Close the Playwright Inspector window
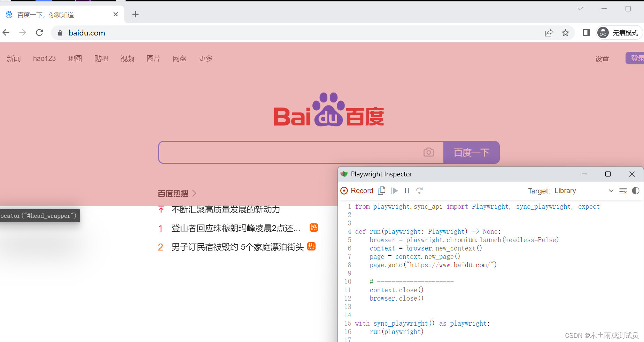644x342 pixels. (632, 174)
